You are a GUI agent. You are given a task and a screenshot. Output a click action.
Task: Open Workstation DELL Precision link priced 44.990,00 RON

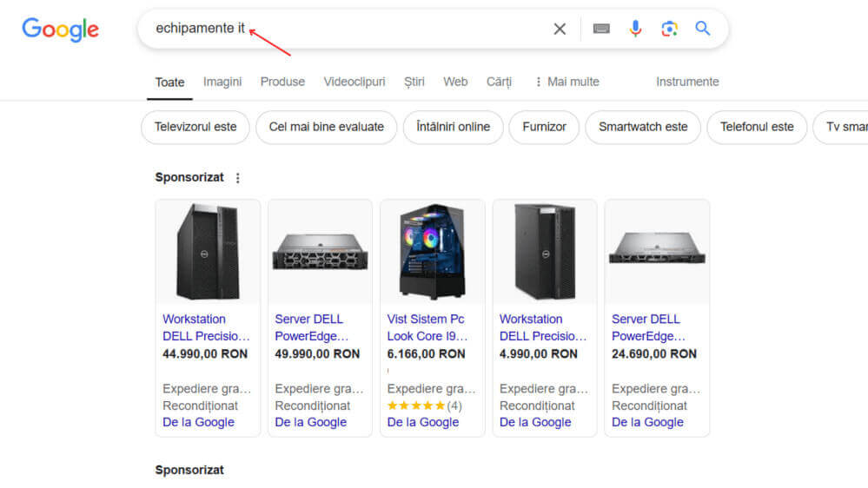tap(206, 327)
